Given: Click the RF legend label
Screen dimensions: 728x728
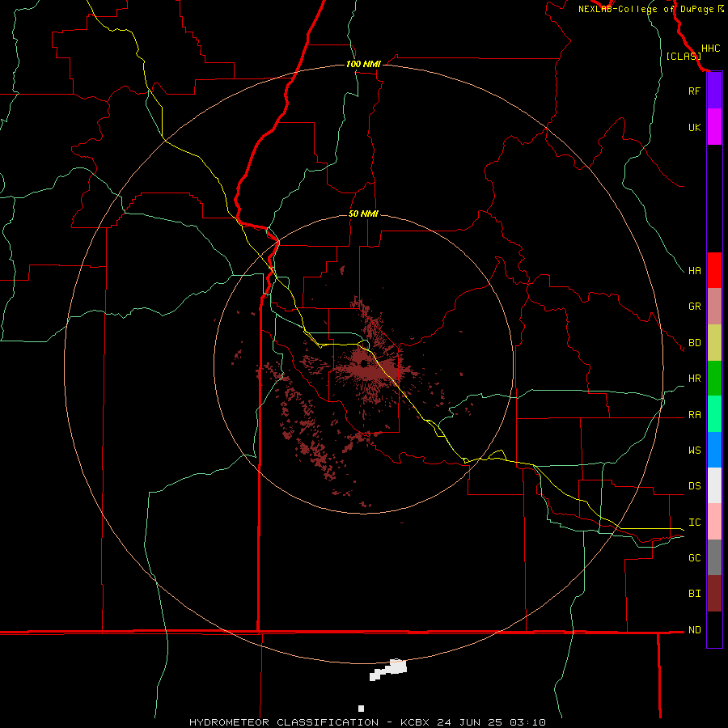Looking at the screenshot, I should [694, 91].
